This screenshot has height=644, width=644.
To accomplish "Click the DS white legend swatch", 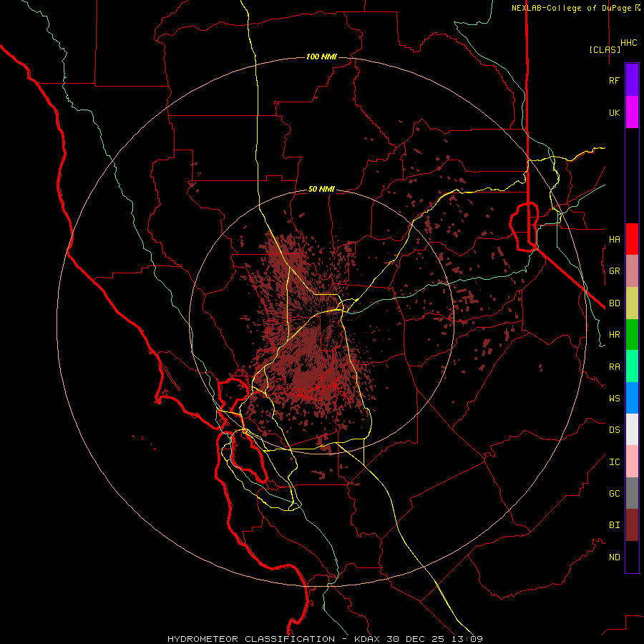I will coord(632,429).
